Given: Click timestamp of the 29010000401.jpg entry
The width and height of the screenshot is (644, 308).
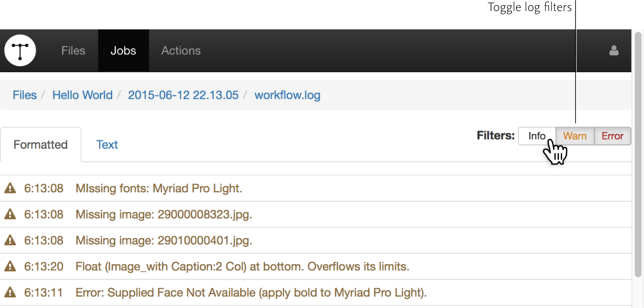Looking at the screenshot, I should pyautogui.click(x=44, y=240).
